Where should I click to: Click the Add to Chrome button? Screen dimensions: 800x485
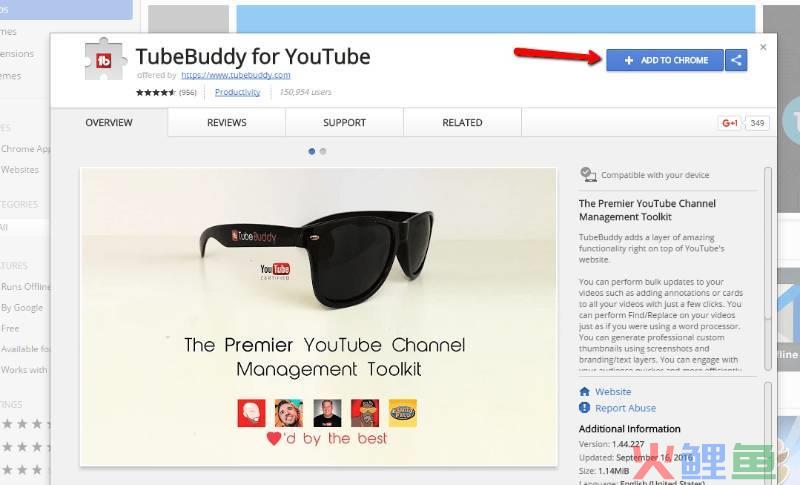(x=665, y=60)
